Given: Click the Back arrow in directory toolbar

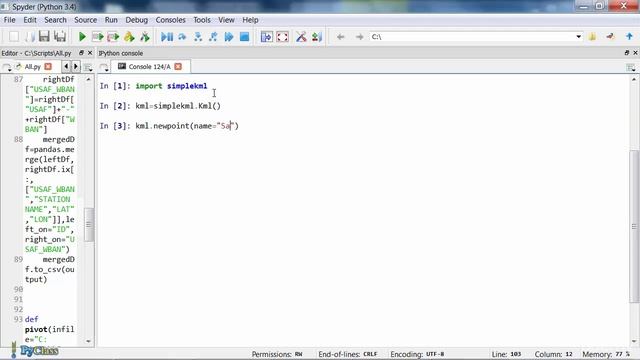Looking at the screenshot, I should (x=340, y=37).
